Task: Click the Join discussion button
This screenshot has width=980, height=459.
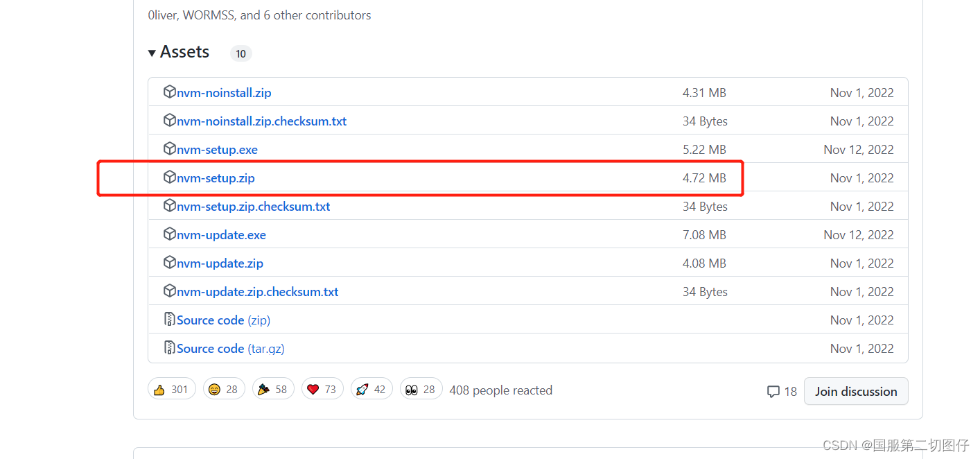Action: pos(855,392)
